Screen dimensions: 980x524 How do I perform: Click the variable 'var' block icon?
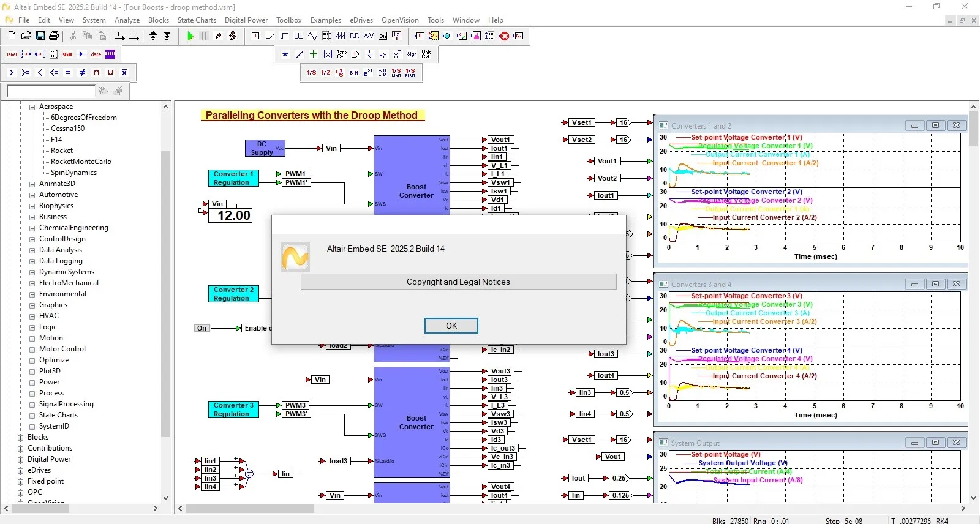click(x=67, y=54)
